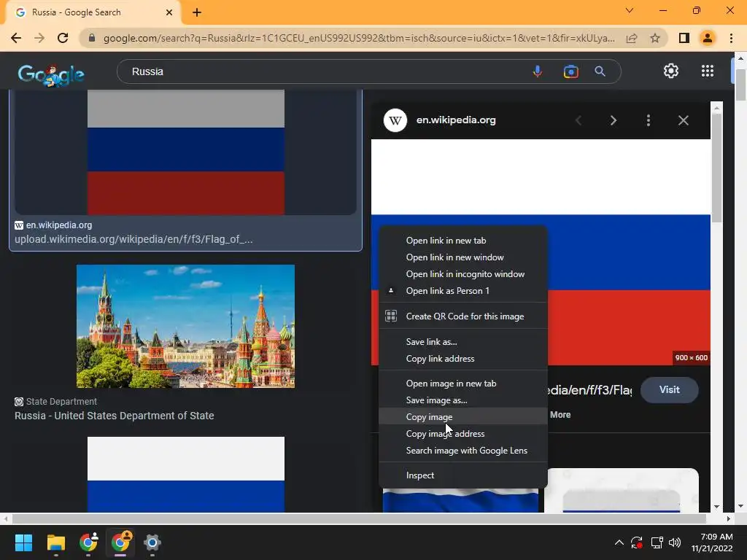The image size is (747, 560).
Task: Open the tab search chevron
Action: [630, 10]
